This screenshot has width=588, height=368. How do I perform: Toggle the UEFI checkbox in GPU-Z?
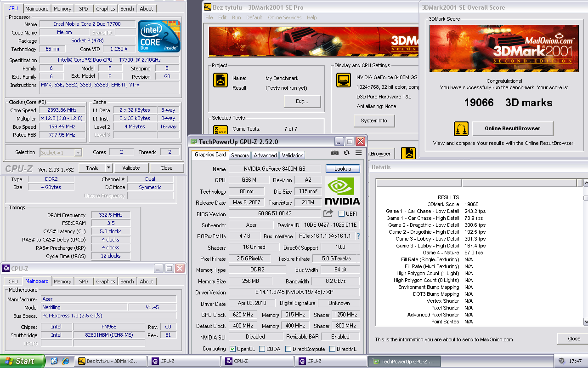tap(341, 213)
